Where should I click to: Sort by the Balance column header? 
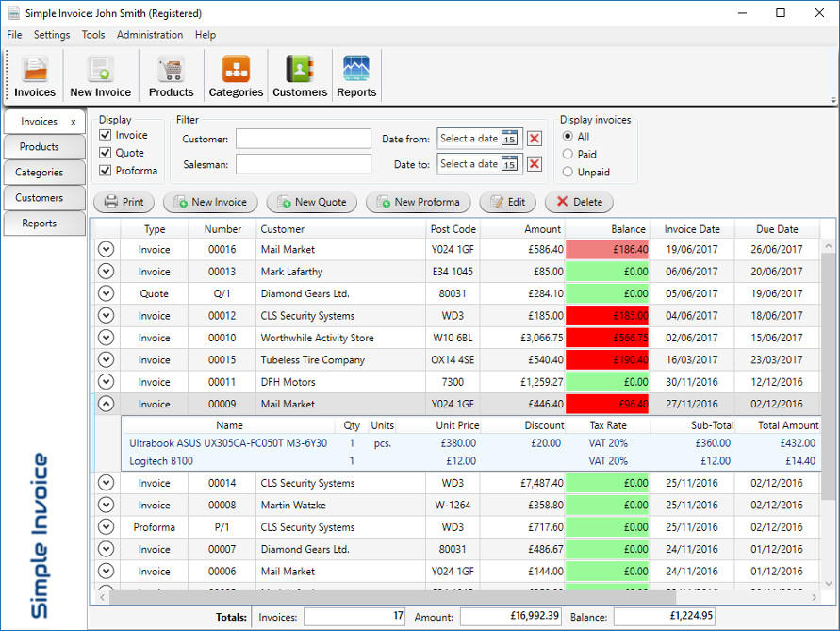coord(607,229)
